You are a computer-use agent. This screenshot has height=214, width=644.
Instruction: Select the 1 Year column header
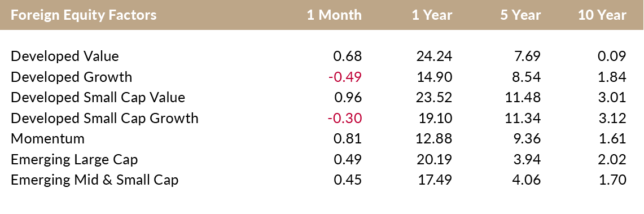click(x=432, y=15)
